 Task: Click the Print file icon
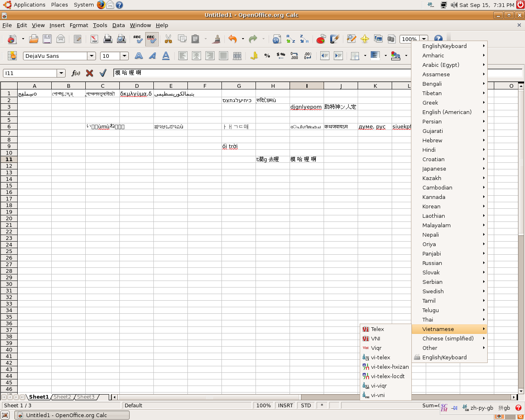click(108, 39)
